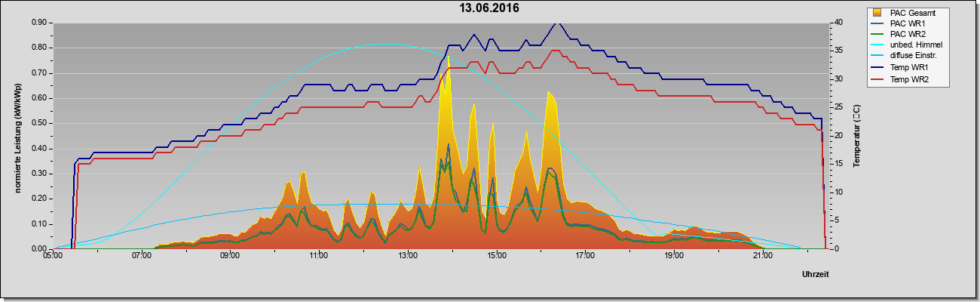Click the cyan unbed. Himmel legend marker
Screen dimensions: 980x302
(x=878, y=46)
